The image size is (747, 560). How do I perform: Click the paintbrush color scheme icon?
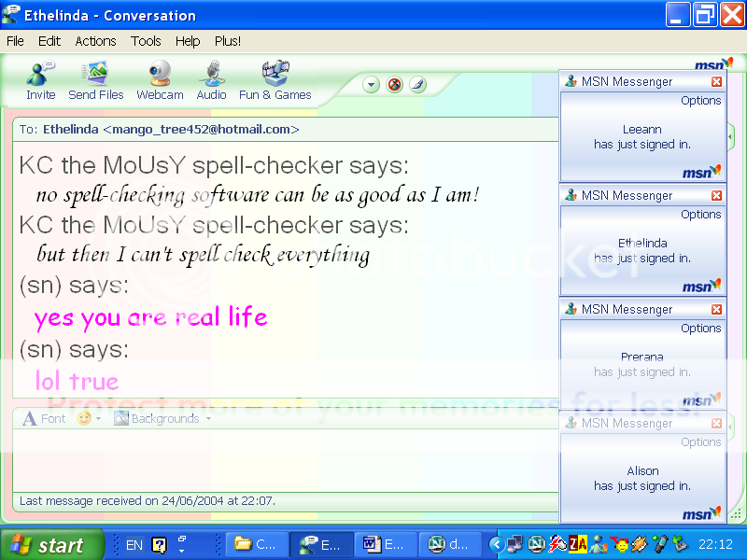(418, 85)
